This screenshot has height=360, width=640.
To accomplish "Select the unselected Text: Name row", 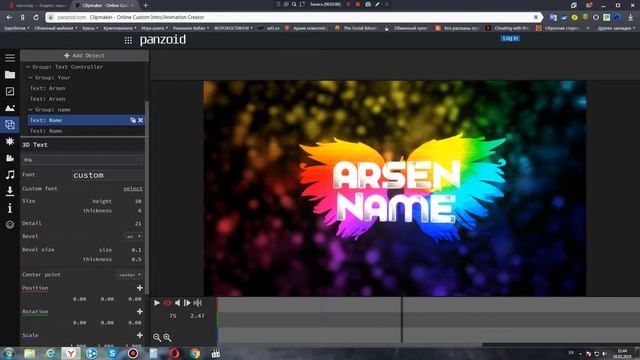I will 46,131.
